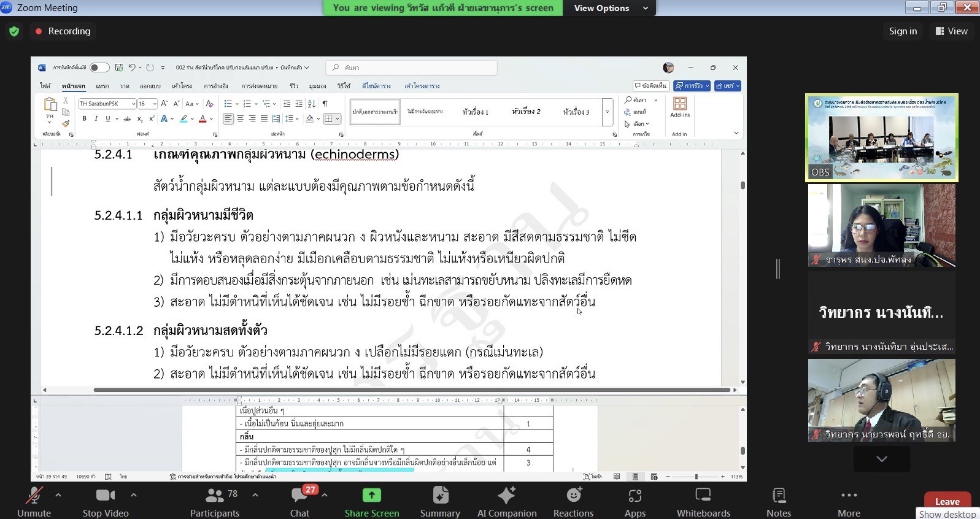Click the Justify alignment icon

click(x=264, y=119)
